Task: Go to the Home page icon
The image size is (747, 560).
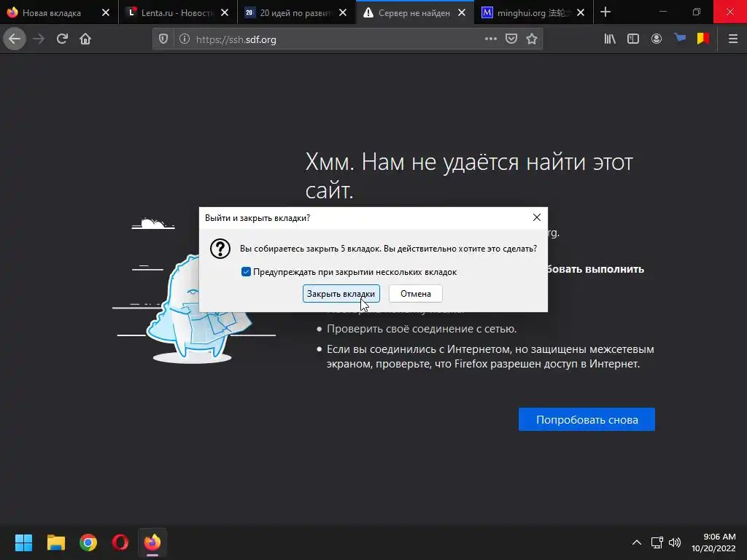Action: click(x=85, y=39)
